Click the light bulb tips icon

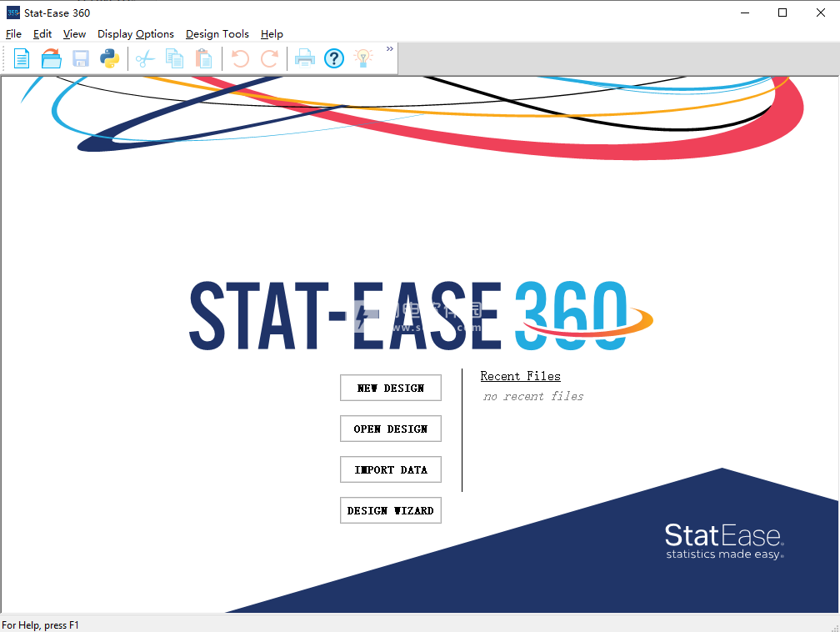[x=363, y=58]
